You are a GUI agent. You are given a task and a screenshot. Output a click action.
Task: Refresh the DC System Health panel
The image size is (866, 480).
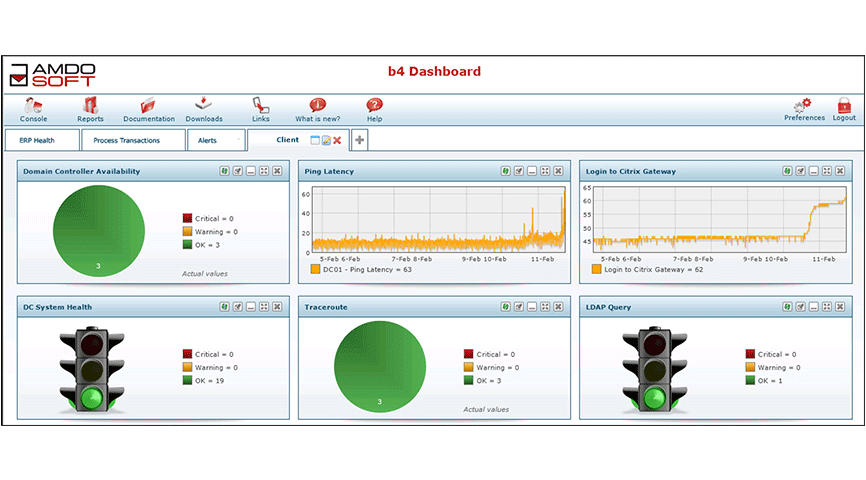tap(224, 307)
